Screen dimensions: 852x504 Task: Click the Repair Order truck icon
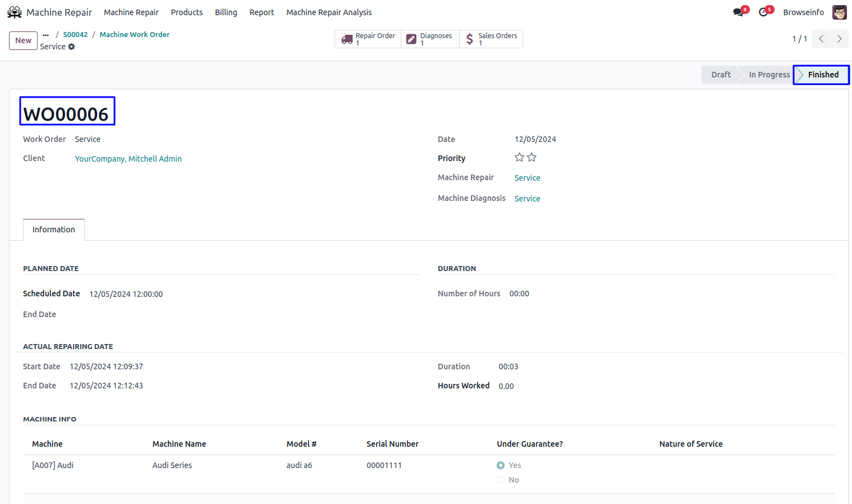tap(347, 39)
